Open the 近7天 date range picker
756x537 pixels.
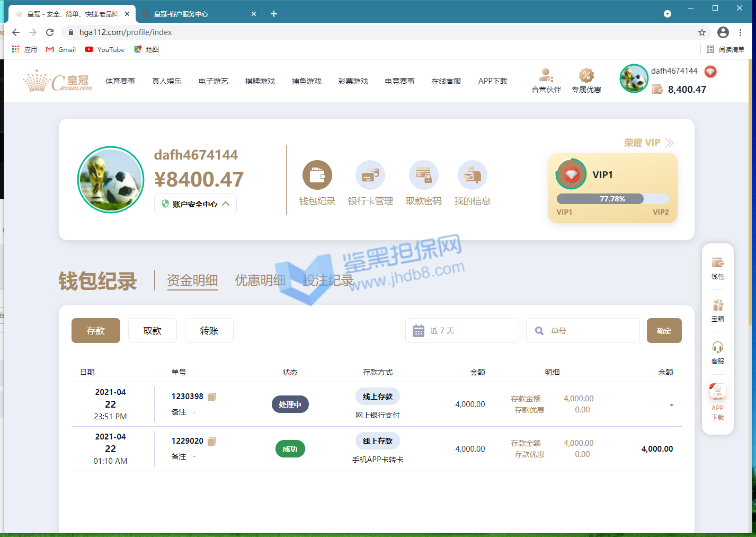[461, 331]
